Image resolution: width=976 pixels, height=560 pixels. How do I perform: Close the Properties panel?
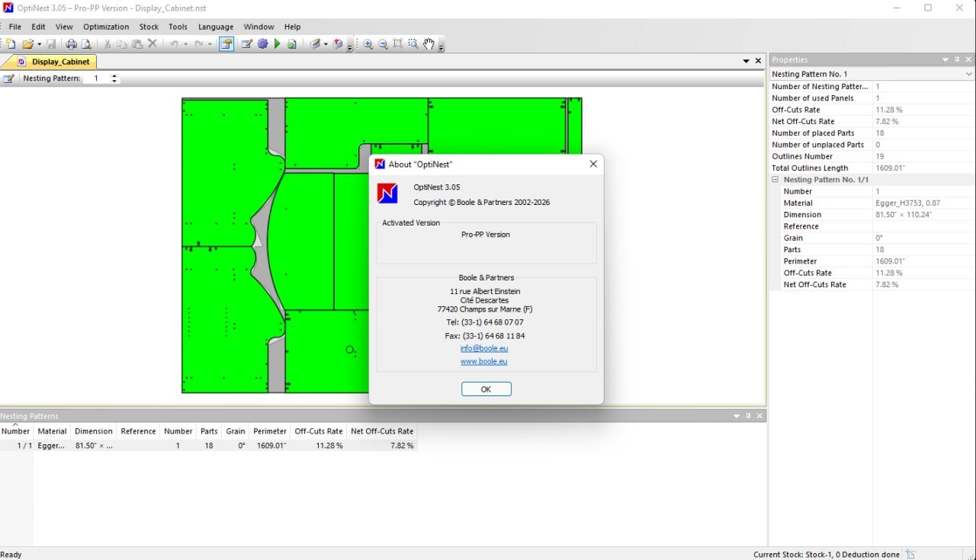point(968,59)
